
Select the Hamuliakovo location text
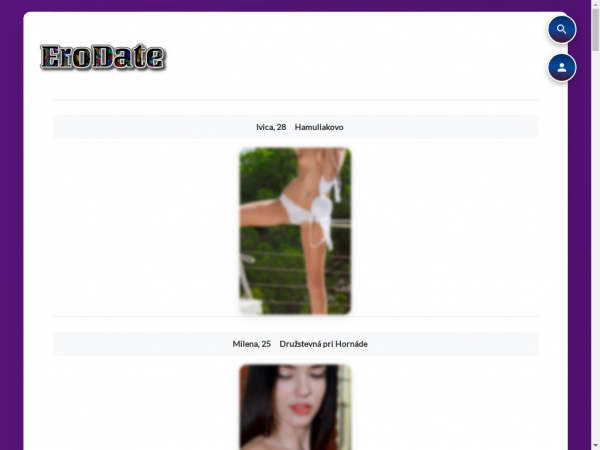coord(319,127)
